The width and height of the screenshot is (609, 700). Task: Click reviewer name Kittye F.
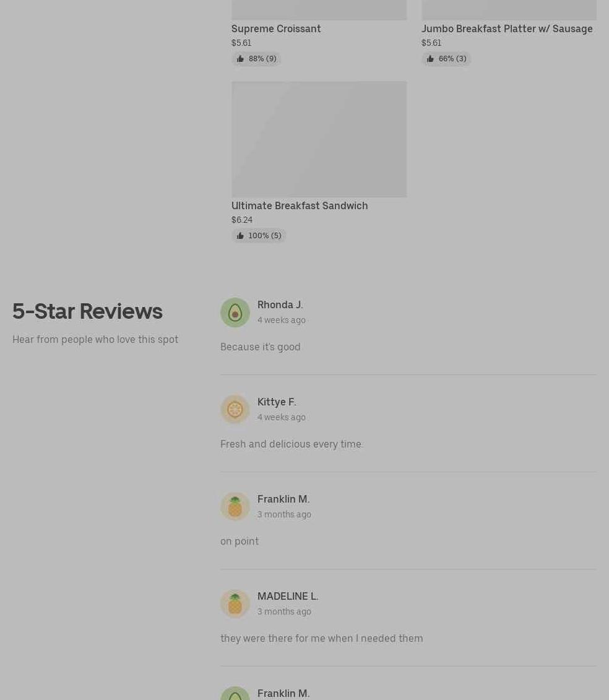[x=277, y=402]
